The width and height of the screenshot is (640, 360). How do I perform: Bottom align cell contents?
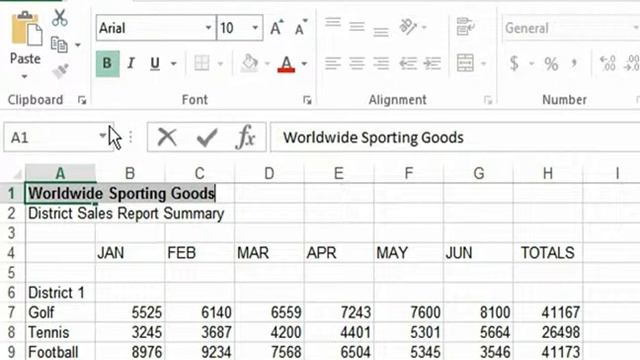tap(381, 32)
